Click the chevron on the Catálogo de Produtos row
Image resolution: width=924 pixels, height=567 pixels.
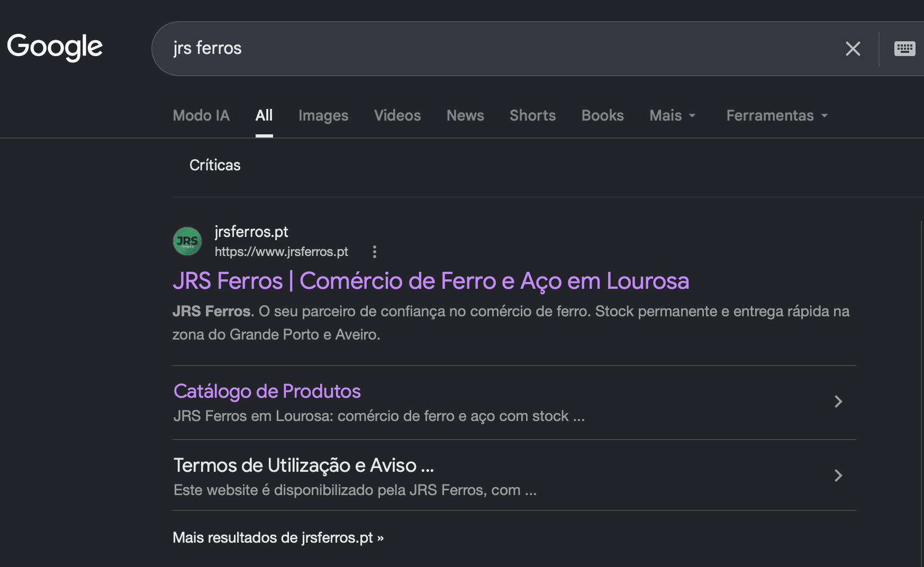[838, 401]
